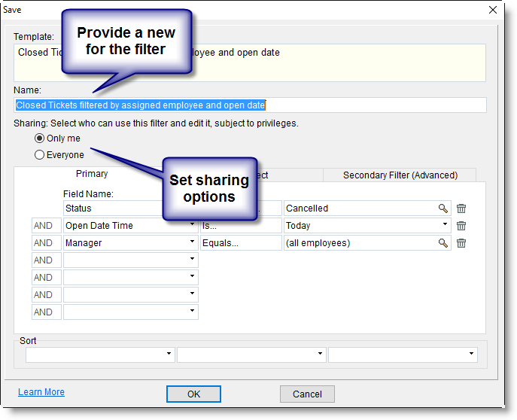Viewport: 517px width, 420px height.
Task: Delete the Status filter row with trash icon
Action: click(461, 208)
